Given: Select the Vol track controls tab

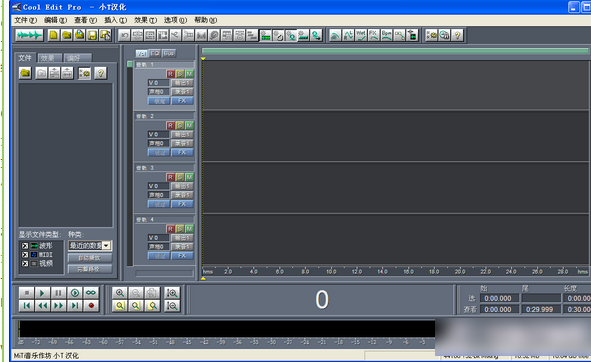Looking at the screenshot, I should tap(141, 54).
